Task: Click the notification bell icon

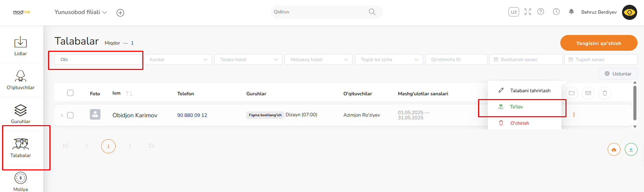Action: pos(571,12)
